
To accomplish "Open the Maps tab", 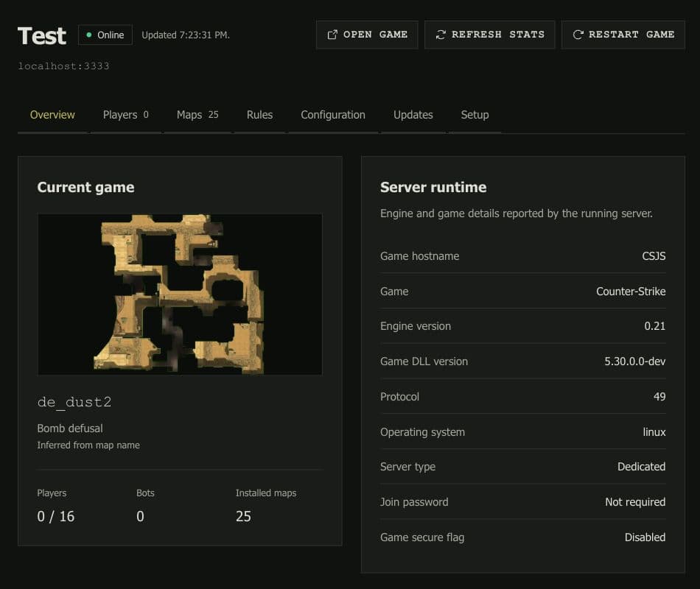I will click(x=197, y=115).
